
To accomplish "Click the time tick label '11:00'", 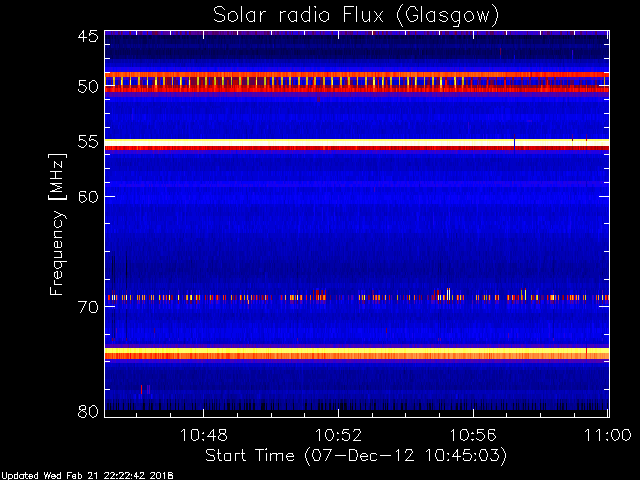I will point(608,435).
